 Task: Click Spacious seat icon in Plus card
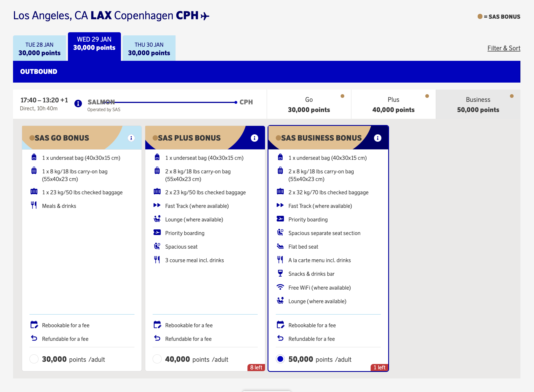157,246
